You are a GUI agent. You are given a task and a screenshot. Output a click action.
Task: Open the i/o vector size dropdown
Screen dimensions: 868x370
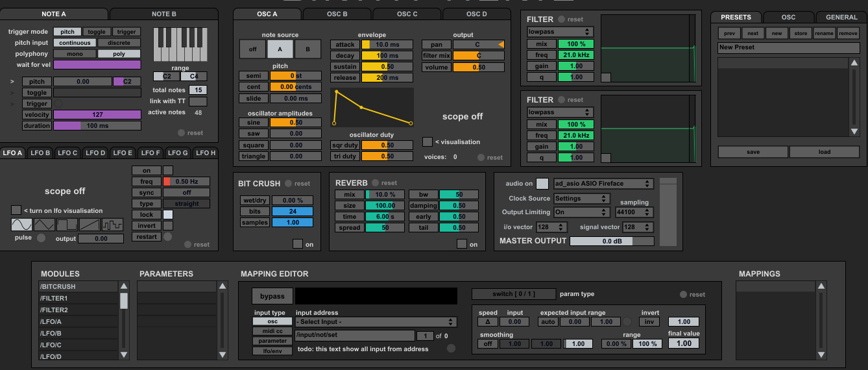551,227
